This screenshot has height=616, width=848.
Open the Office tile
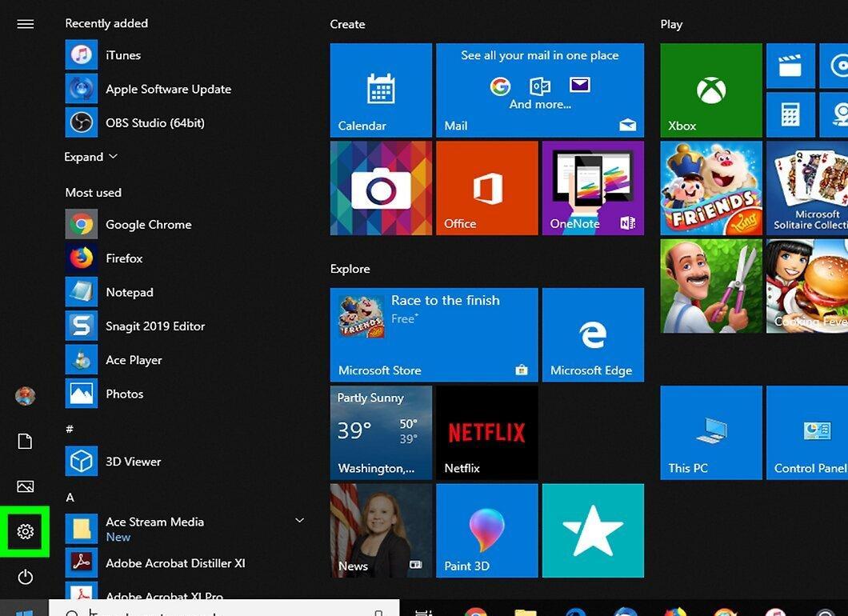(486, 188)
